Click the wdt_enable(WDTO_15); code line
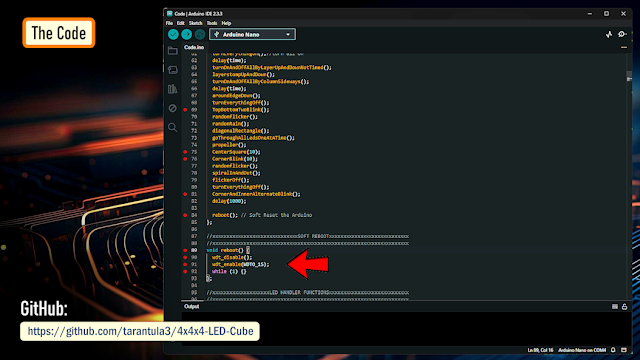Image resolution: width=640 pixels, height=360 pixels. pos(240,264)
